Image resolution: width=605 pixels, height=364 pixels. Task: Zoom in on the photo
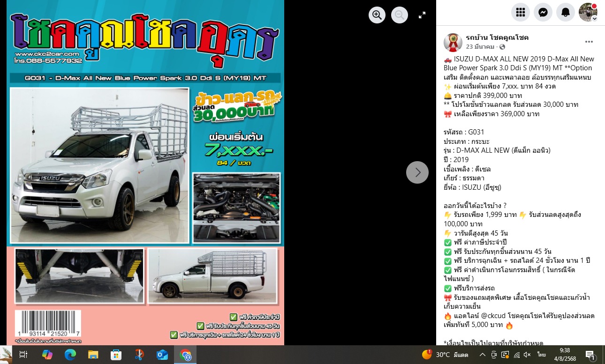[x=377, y=15]
